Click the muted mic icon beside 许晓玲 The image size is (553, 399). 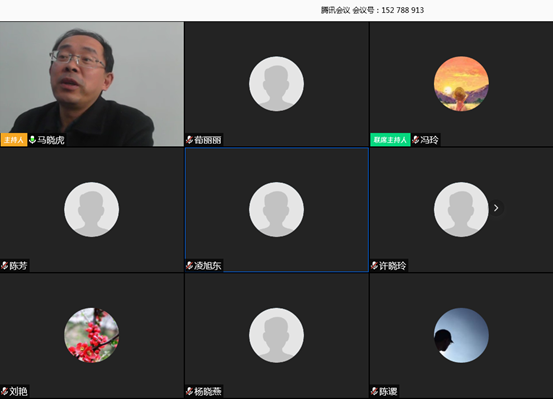point(375,266)
